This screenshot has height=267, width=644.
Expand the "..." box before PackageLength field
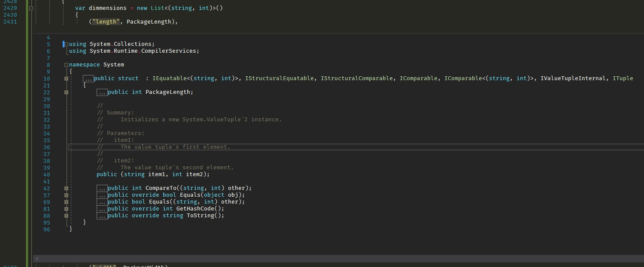(x=102, y=92)
